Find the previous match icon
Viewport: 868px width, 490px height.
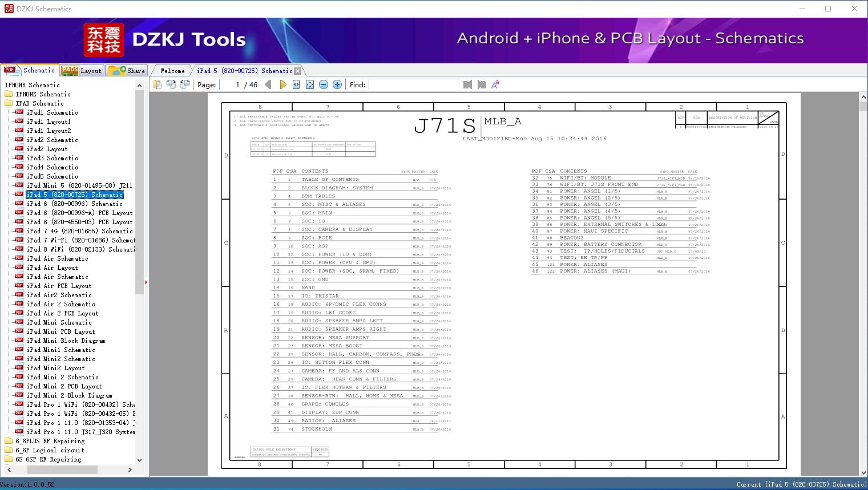point(468,84)
